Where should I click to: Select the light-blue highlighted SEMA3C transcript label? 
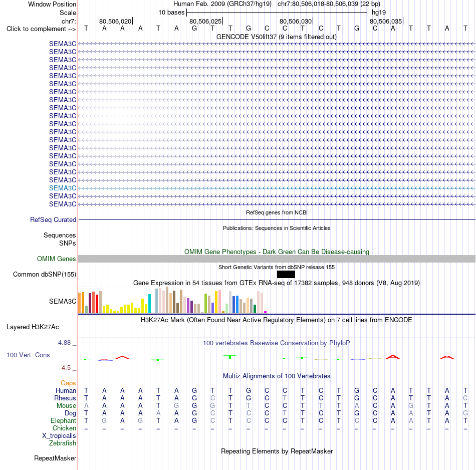[63, 188]
